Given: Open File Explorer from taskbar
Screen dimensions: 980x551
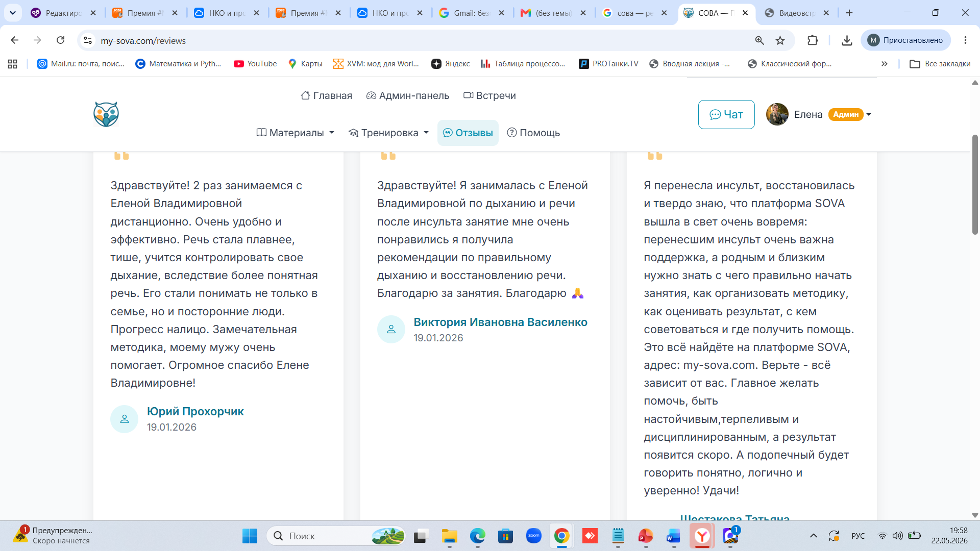Looking at the screenshot, I should [450, 536].
